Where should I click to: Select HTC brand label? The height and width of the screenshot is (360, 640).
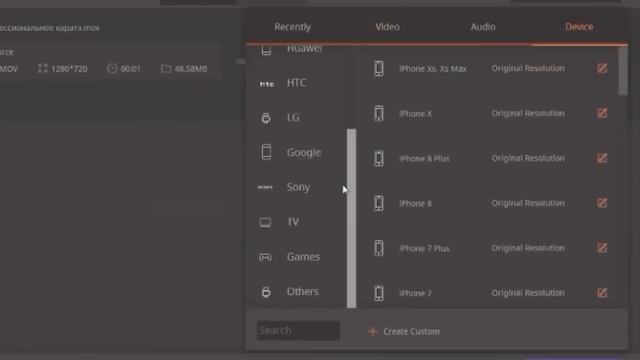296,83
